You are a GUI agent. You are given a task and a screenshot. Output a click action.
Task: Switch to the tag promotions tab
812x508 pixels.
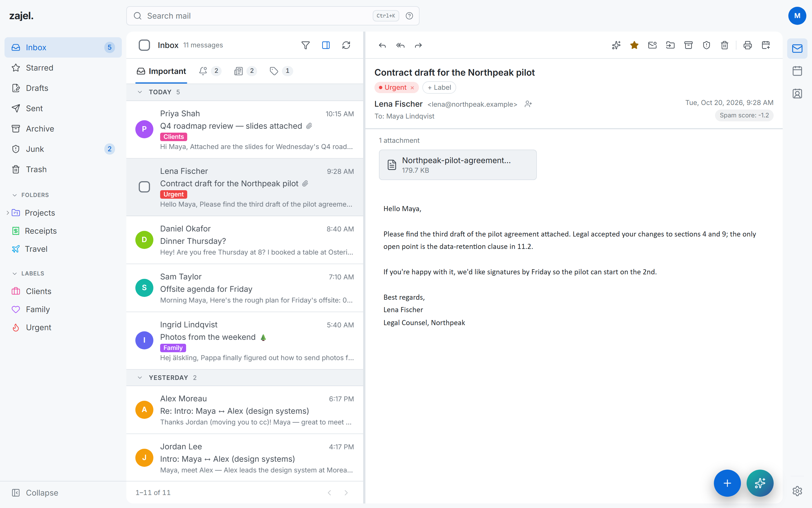[x=281, y=71]
